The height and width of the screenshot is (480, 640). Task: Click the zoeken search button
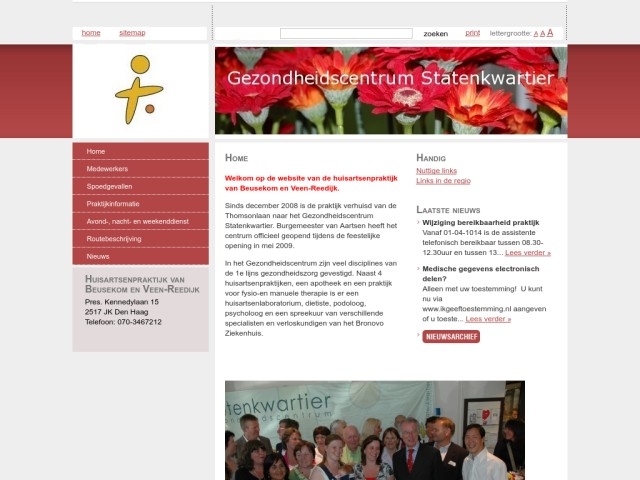[436, 34]
